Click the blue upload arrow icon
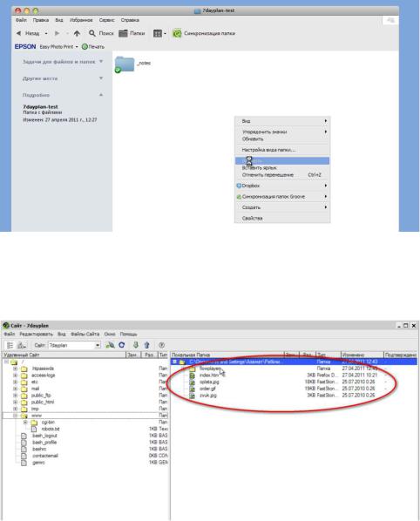Screen dimensions: 420x521 pyautogui.click(x=147, y=345)
